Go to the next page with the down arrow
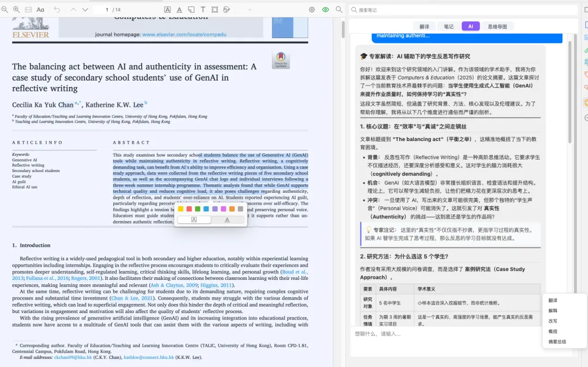Screen dimensions: 588x367 pos(85,10)
